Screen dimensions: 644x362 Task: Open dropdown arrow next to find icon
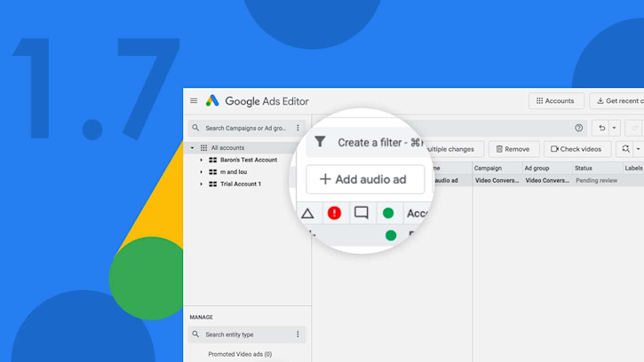tap(639, 149)
